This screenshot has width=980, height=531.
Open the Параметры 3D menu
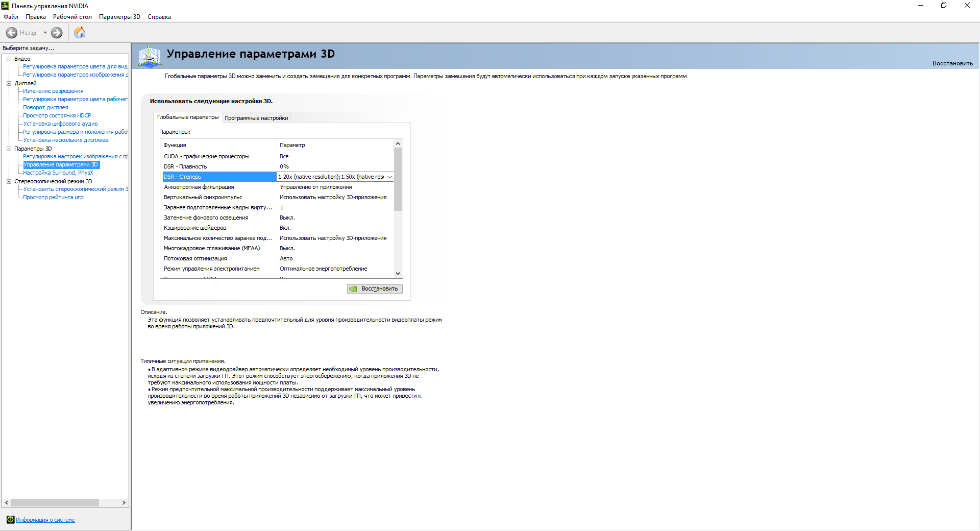click(x=119, y=17)
